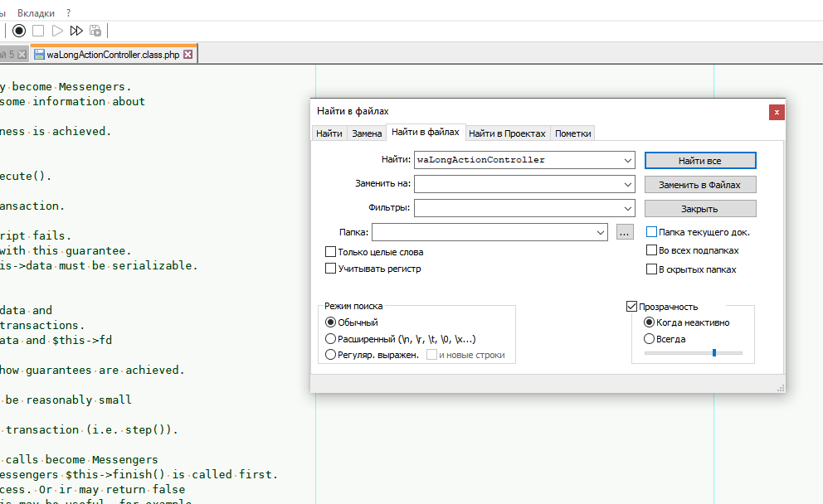Browse for folder with '...' button
The image size is (823, 504).
point(624,232)
